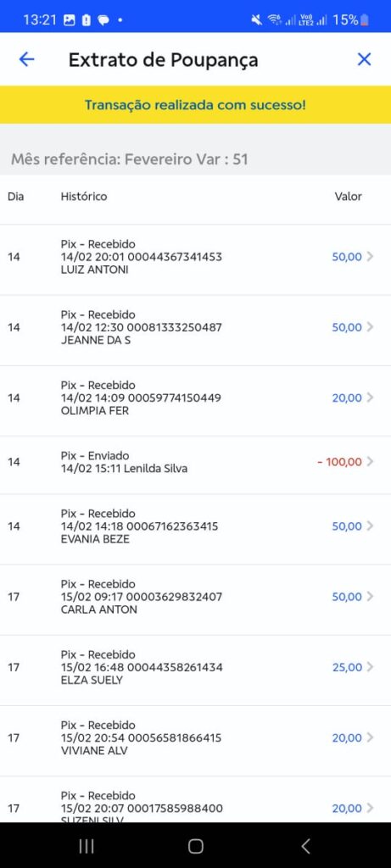Tap the chat bubble notification icon
391x868 pixels.
103,20
